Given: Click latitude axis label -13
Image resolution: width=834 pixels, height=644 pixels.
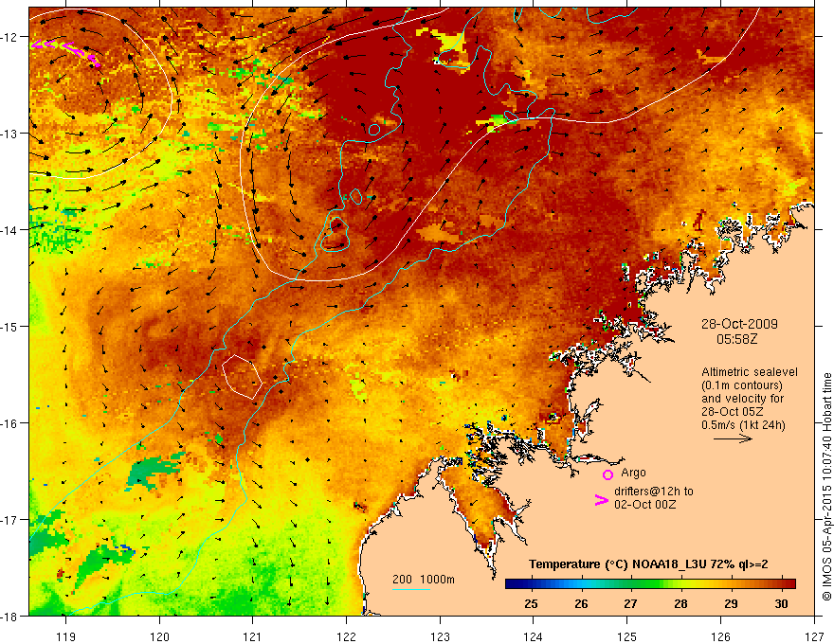Looking at the screenshot, I should click(x=10, y=134).
